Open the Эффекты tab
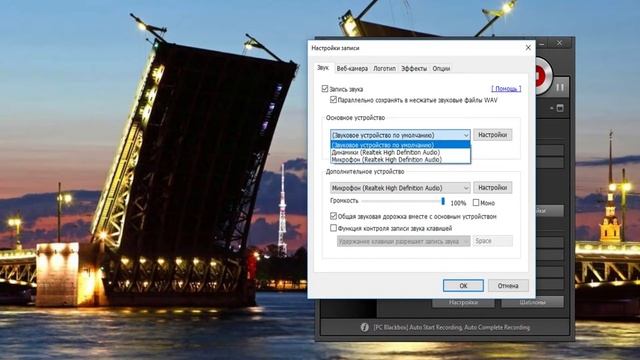 tap(414, 69)
